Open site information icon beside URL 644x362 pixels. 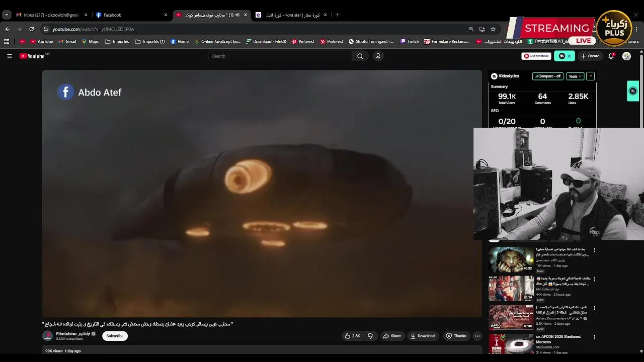(x=46, y=29)
